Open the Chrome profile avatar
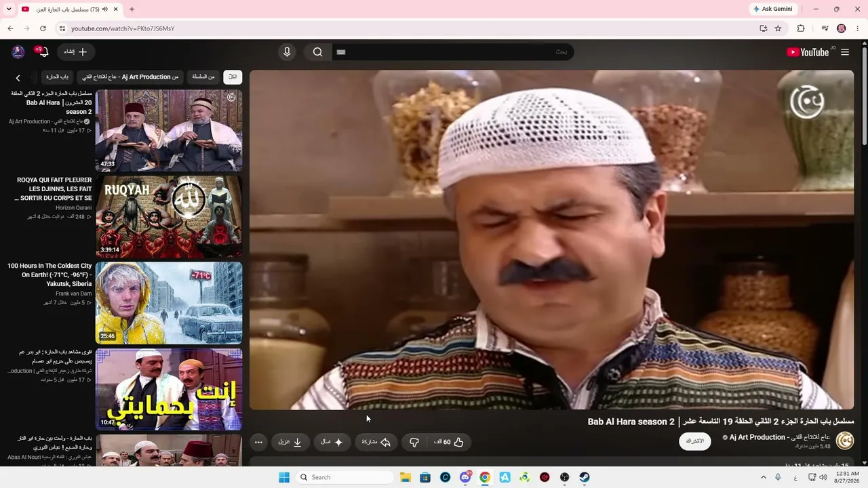The width and height of the screenshot is (868, 488). click(x=842, y=28)
